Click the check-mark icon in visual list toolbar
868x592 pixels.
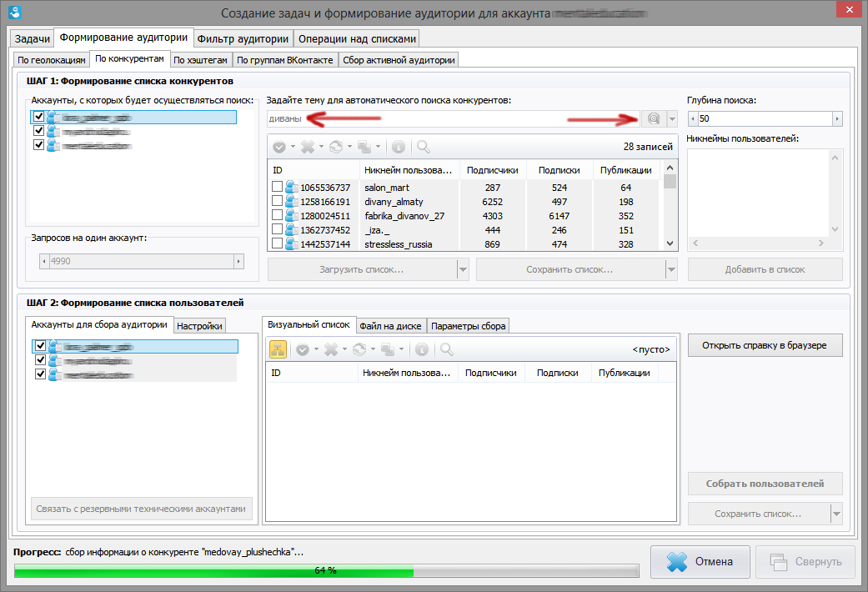[x=303, y=349]
